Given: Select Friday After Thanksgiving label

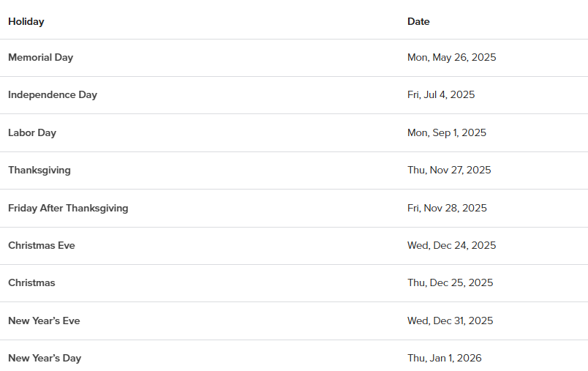Looking at the screenshot, I should point(68,208).
